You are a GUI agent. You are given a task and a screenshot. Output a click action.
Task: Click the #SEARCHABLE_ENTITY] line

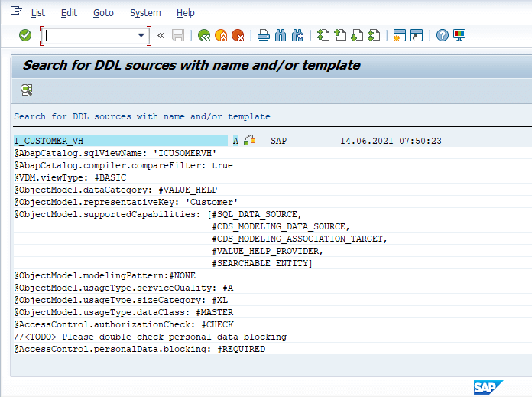click(x=262, y=263)
